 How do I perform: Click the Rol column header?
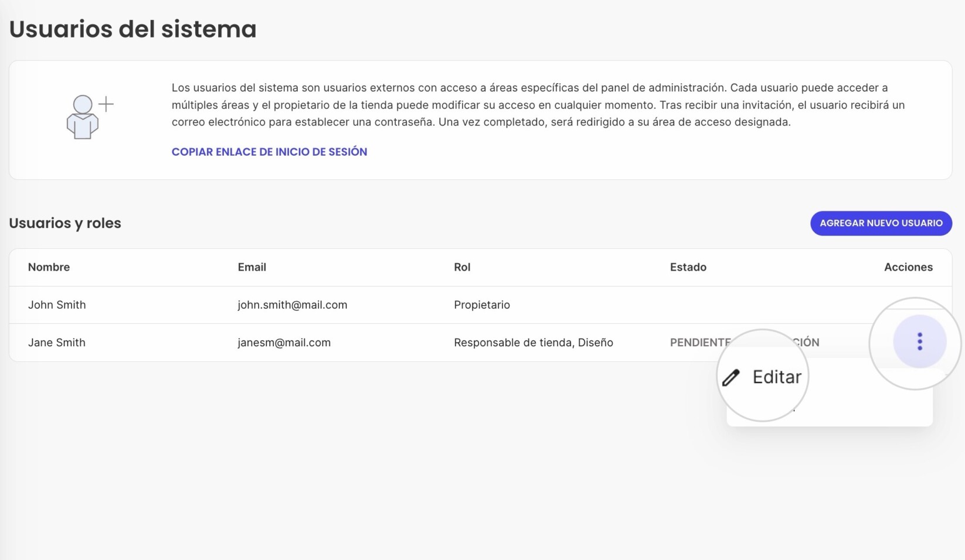[462, 267]
